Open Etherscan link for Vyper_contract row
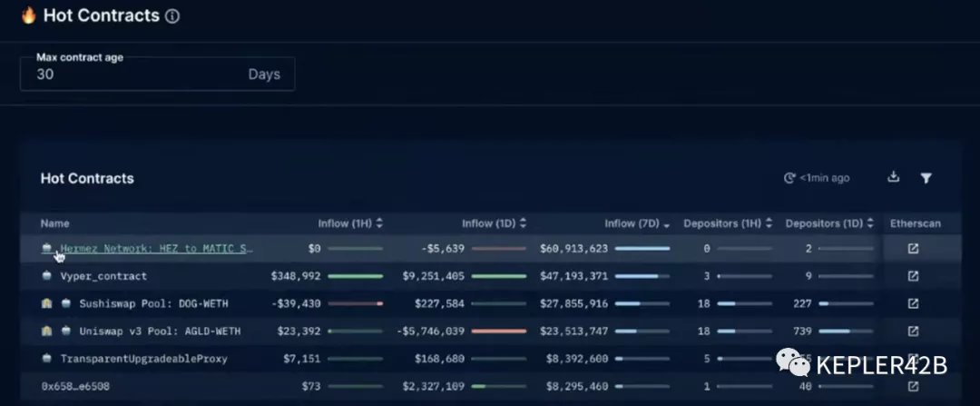 [914, 276]
